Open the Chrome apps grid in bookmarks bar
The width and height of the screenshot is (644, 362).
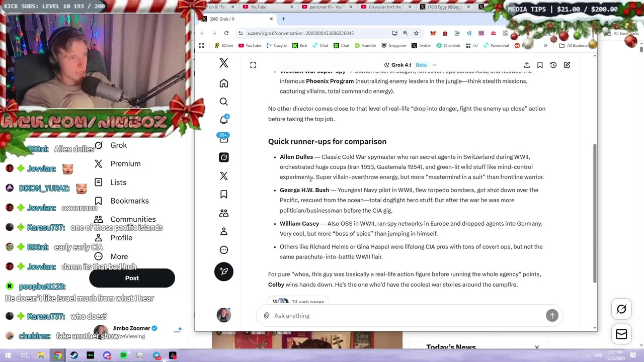[202, 45]
